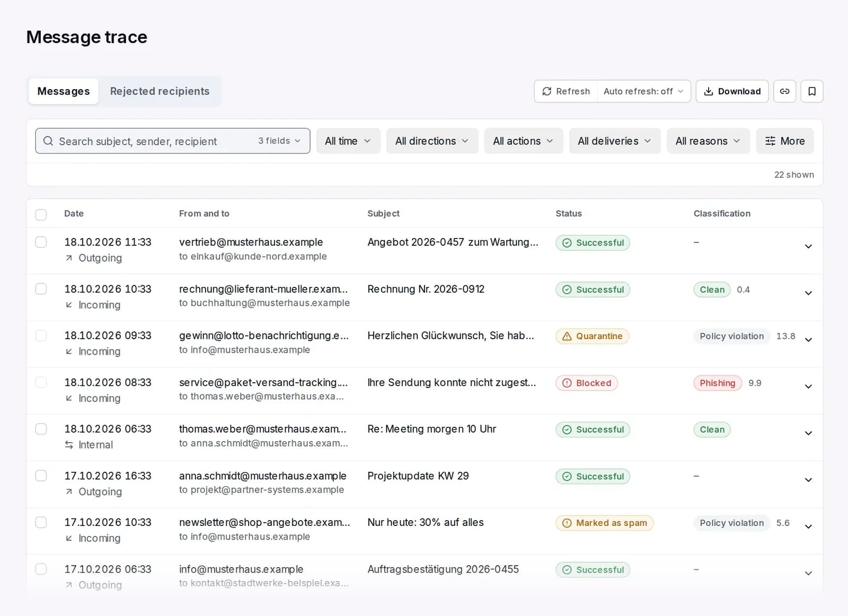Expand the Ihre Sendung blocked row details
The image size is (848, 616).
808,386
